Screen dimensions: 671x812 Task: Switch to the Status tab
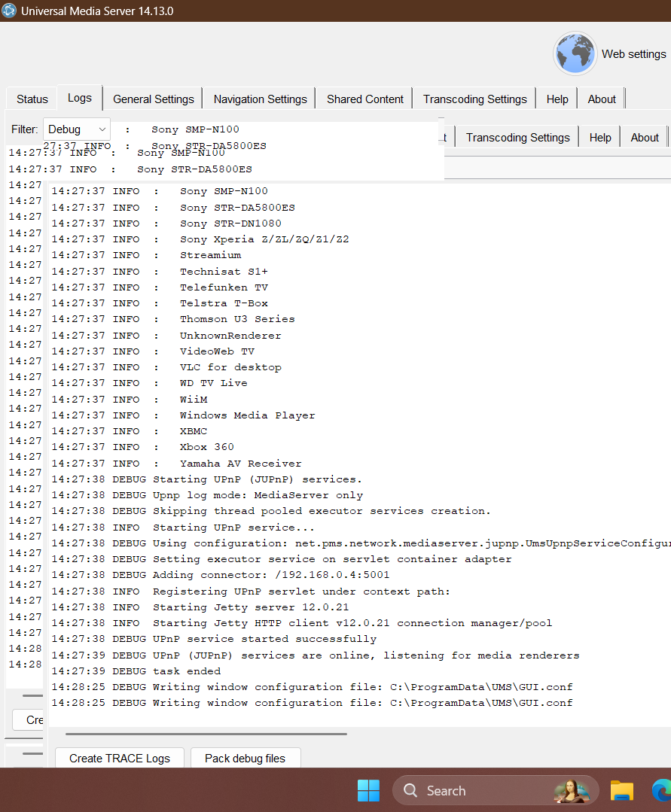point(32,99)
